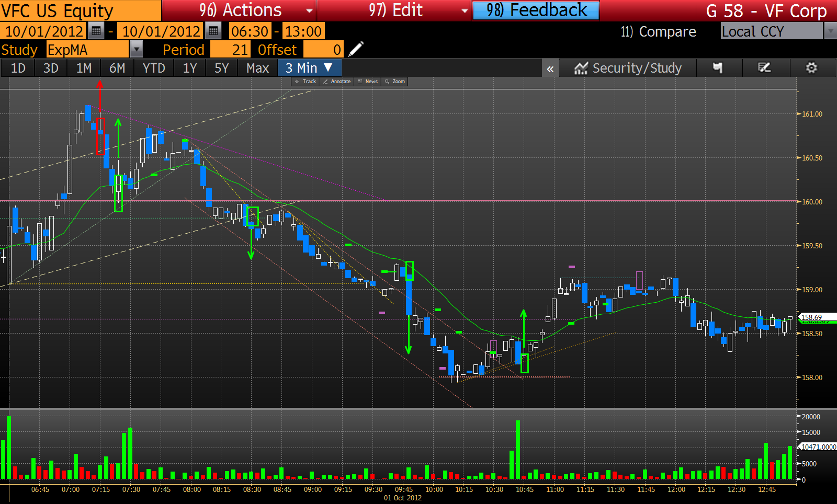This screenshot has height=504, width=837.
Task: Show the 5Y range
Action: click(222, 68)
